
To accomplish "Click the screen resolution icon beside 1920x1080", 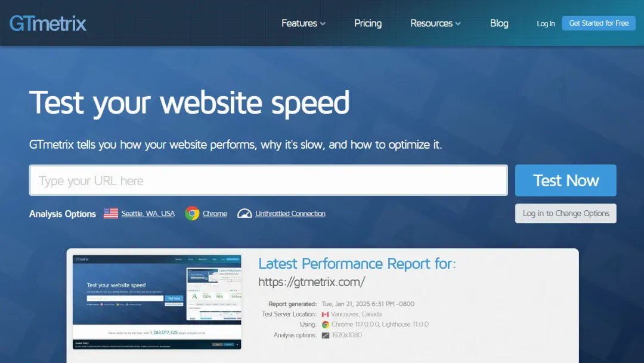I will 325,335.
